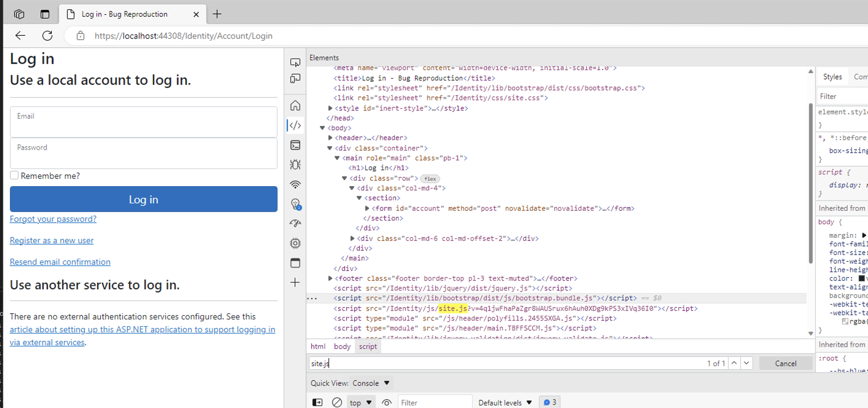Select the Elements tool icon
The image size is (868, 408).
(295, 125)
